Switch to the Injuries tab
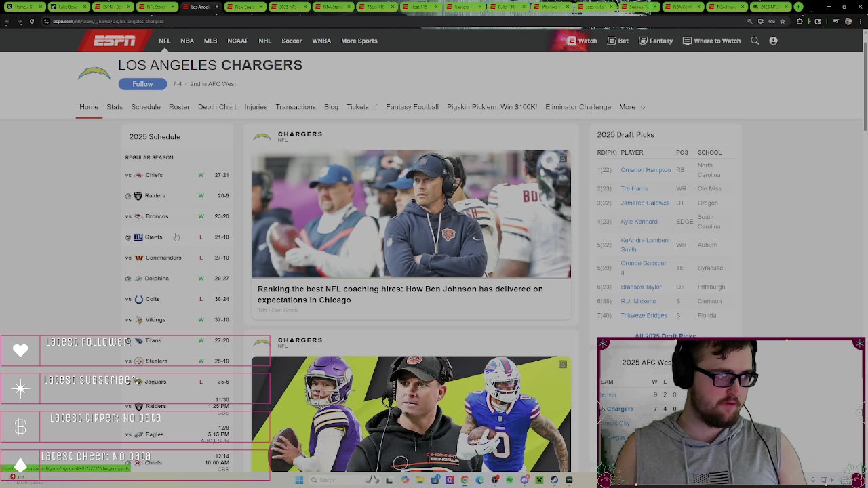Viewport: 868px width, 488px height. (x=256, y=107)
